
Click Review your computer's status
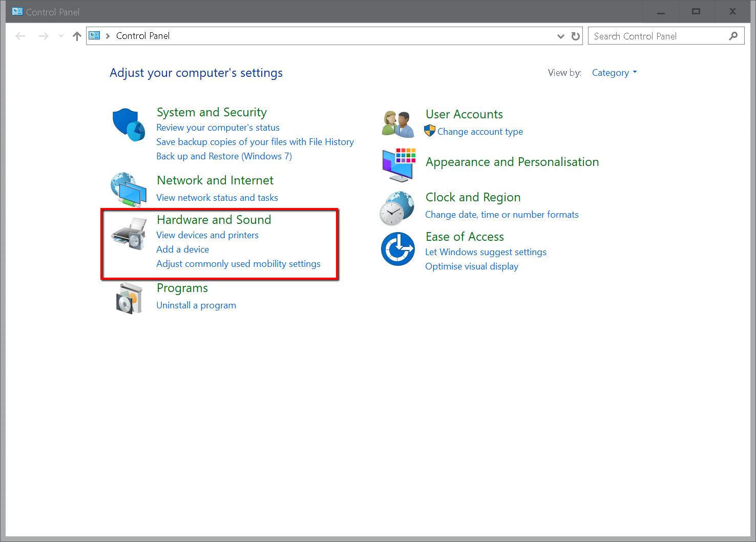[218, 128]
